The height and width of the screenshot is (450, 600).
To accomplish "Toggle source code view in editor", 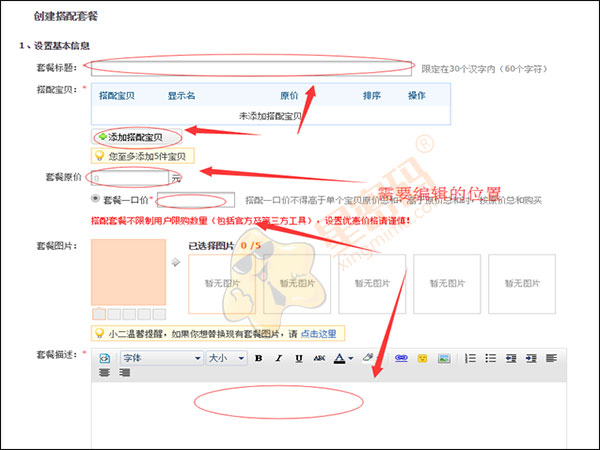I will 104,358.
